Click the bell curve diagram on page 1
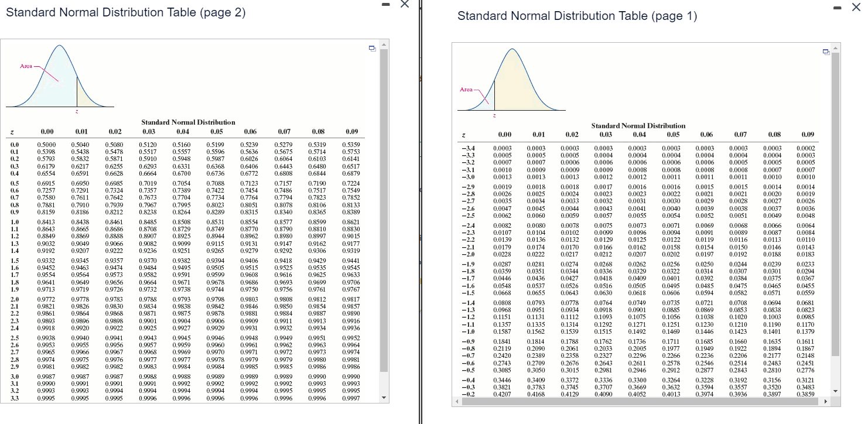 (x=510, y=82)
